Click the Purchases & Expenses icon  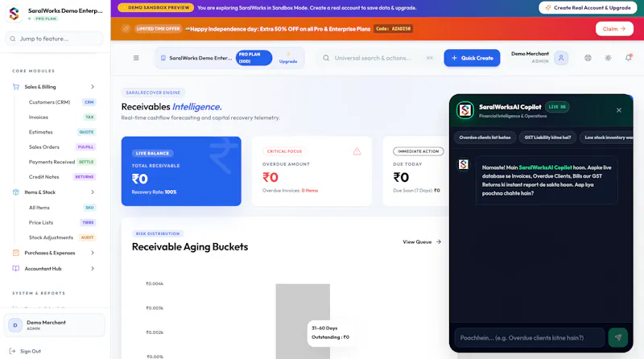[16, 253]
